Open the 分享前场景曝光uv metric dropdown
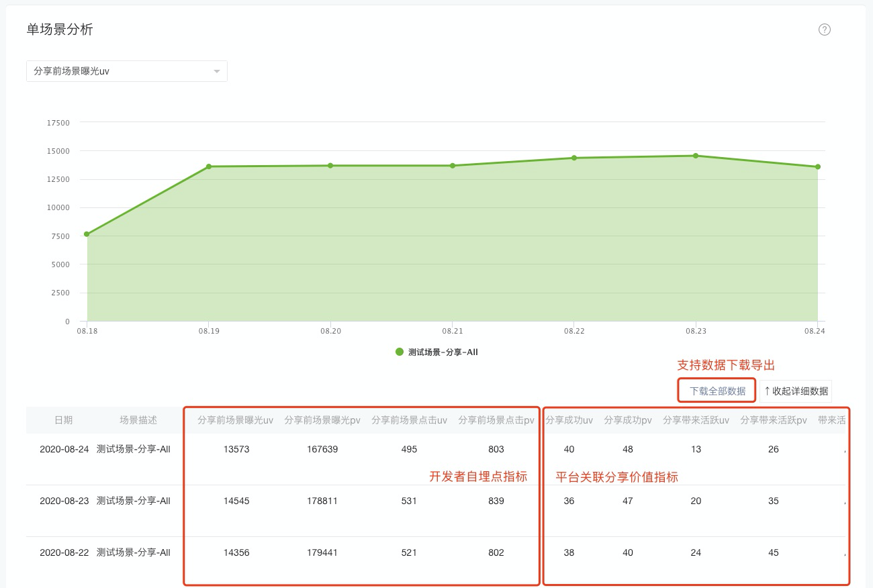The image size is (873, 588). coord(126,71)
